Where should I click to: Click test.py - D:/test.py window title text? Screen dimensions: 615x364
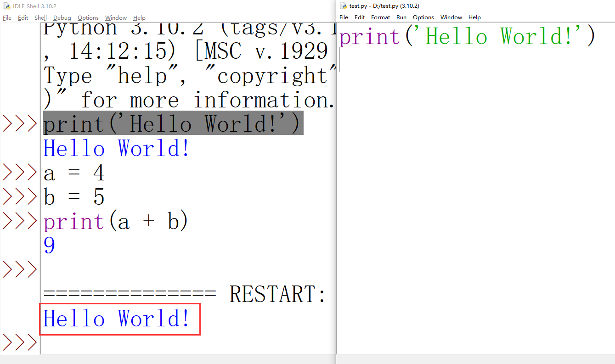384,6
